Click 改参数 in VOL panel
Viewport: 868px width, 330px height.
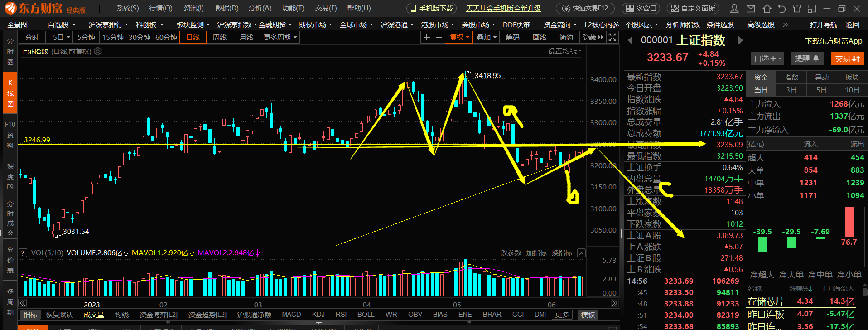point(511,252)
